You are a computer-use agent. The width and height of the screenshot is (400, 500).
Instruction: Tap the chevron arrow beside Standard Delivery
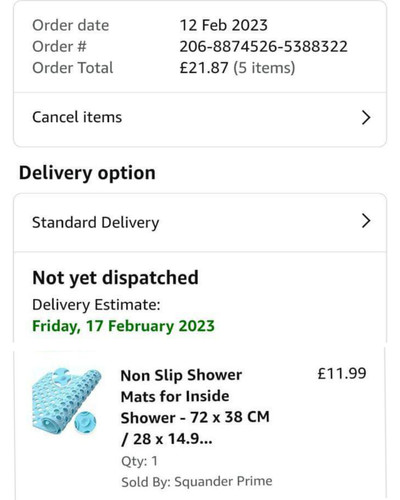366,221
